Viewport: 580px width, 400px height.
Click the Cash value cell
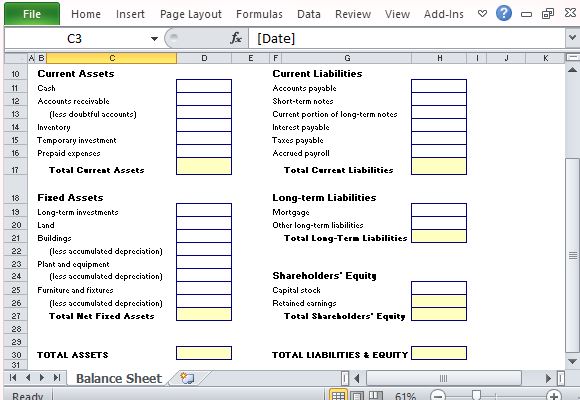204,86
